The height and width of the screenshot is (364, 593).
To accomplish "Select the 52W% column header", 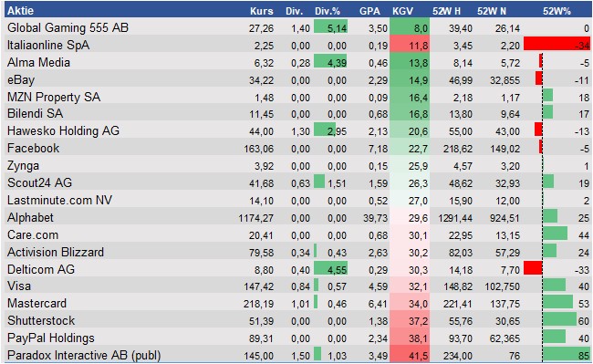I will 557,11.
